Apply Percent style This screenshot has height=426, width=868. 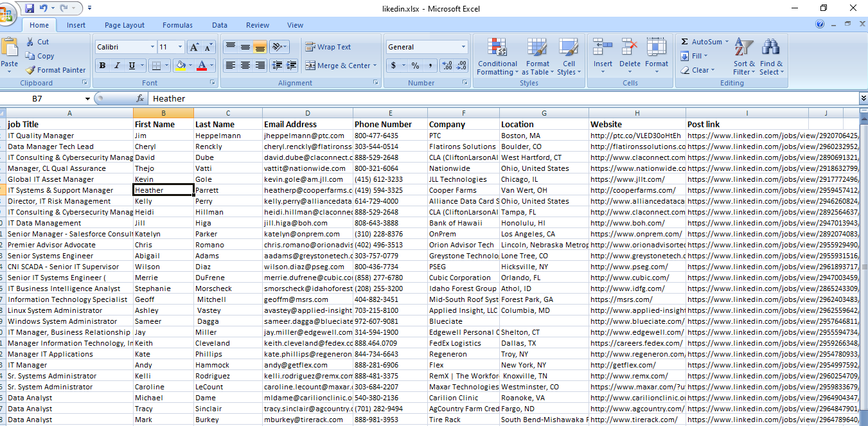(416, 66)
